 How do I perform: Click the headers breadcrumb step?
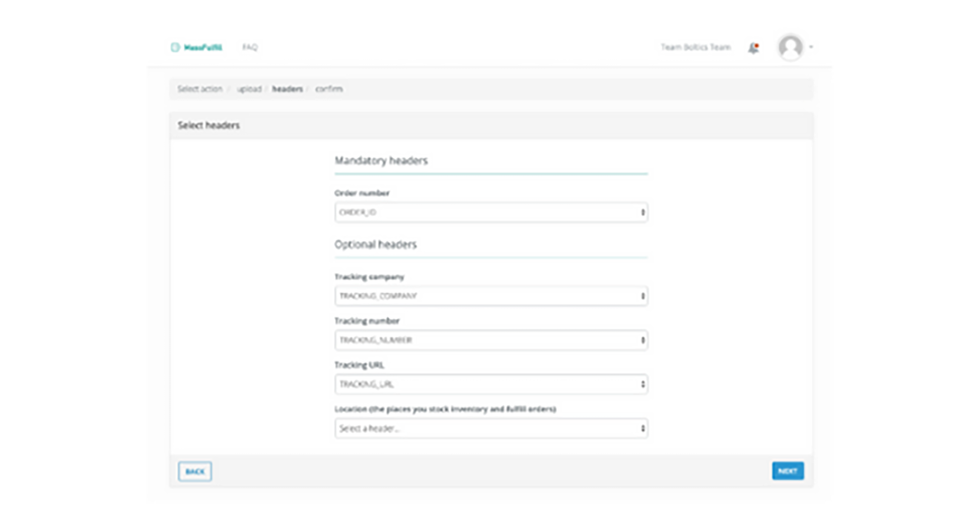pos(287,89)
